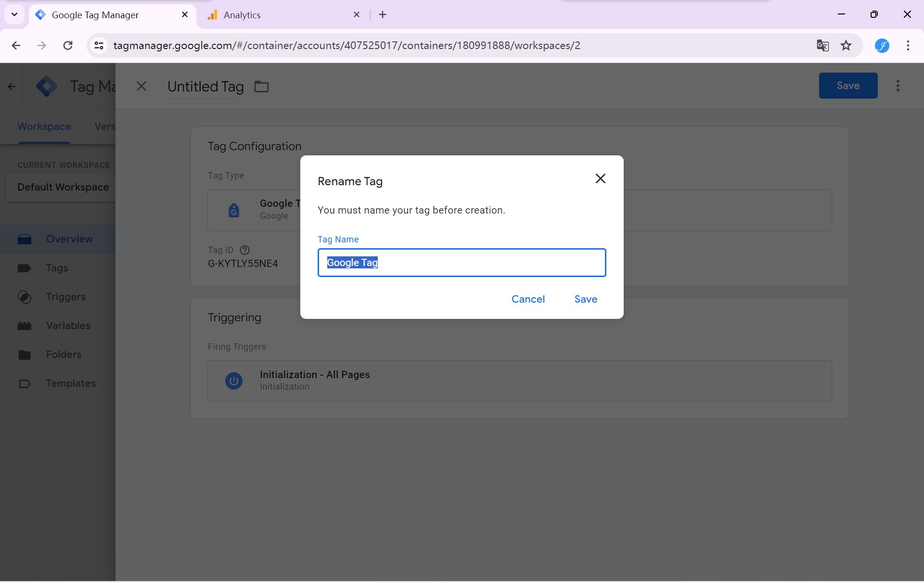This screenshot has height=582, width=924.
Task: Click the Tag ID help question icon
Action: click(244, 250)
